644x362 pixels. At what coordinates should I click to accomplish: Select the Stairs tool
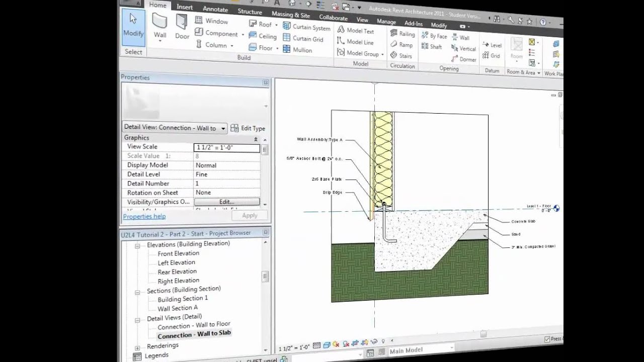[401, 56]
